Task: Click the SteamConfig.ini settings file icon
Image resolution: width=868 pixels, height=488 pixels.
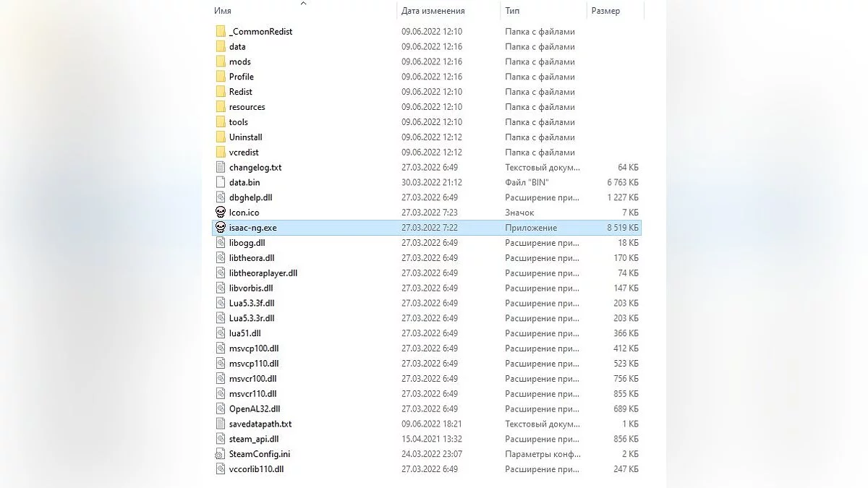Action: [x=221, y=454]
